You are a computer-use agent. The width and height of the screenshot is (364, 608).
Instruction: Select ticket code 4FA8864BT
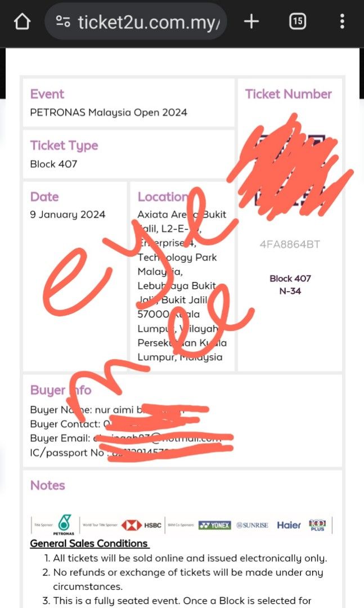[290, 244]
